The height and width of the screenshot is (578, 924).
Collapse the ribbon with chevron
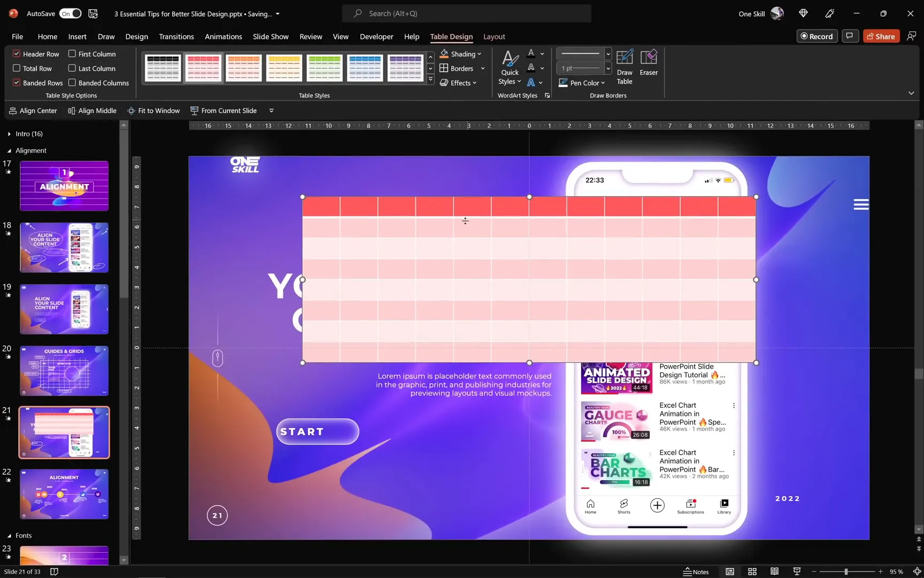(911, 93)
